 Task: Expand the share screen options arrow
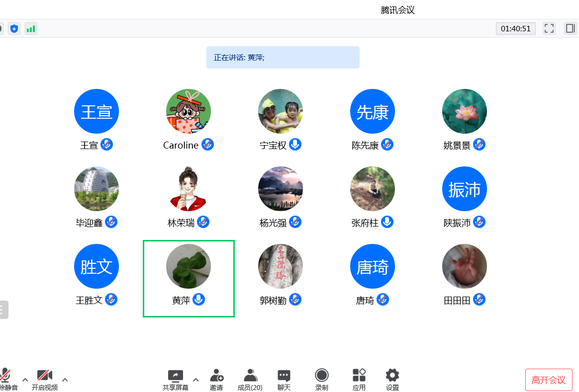pyautogui.click(x=195, y=380)
